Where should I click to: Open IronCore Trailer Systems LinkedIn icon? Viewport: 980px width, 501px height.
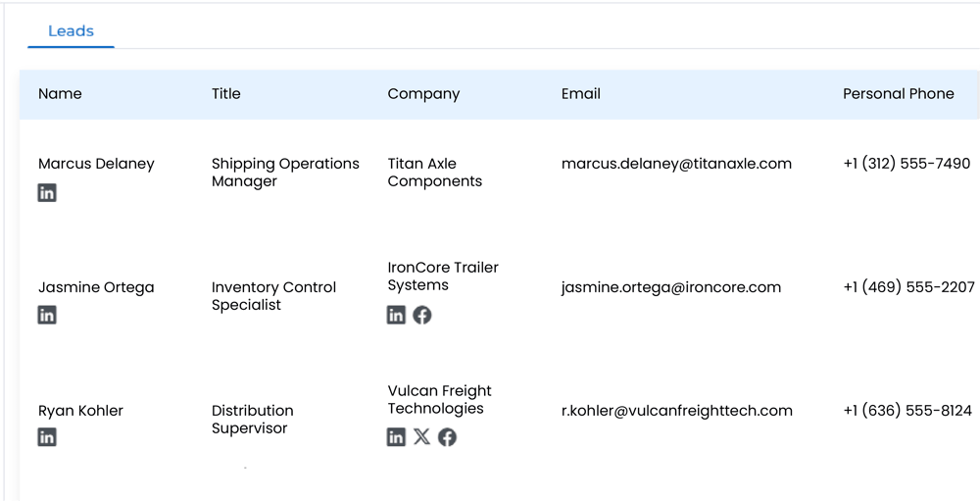[x=396, y=315]
